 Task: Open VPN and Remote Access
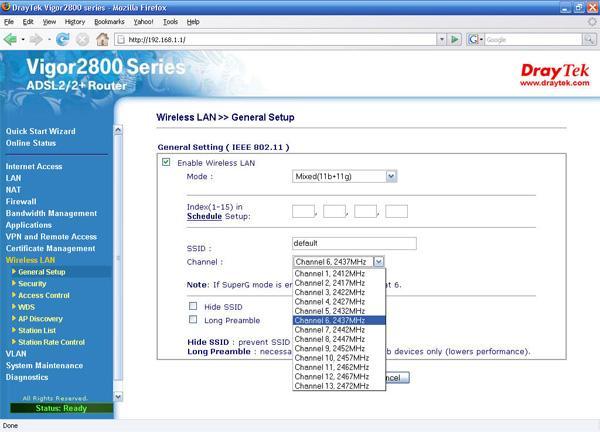(51, 237)
